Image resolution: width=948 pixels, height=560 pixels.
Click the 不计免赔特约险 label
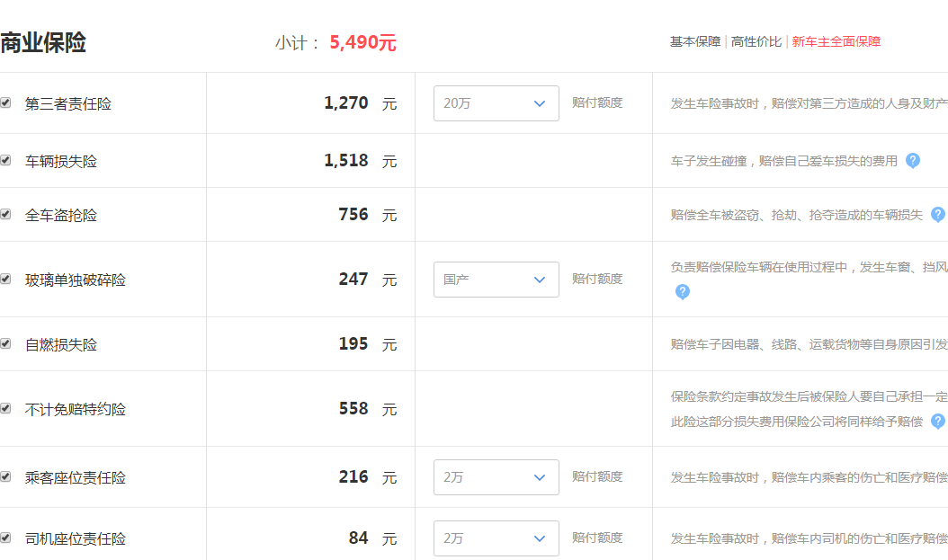(x=75, y=410)
